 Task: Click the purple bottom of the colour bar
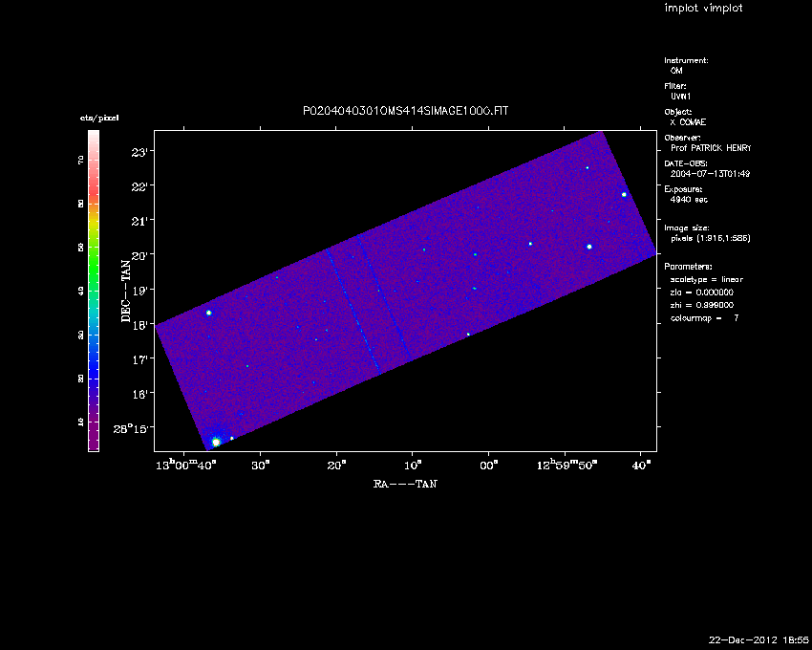[94, 444]
